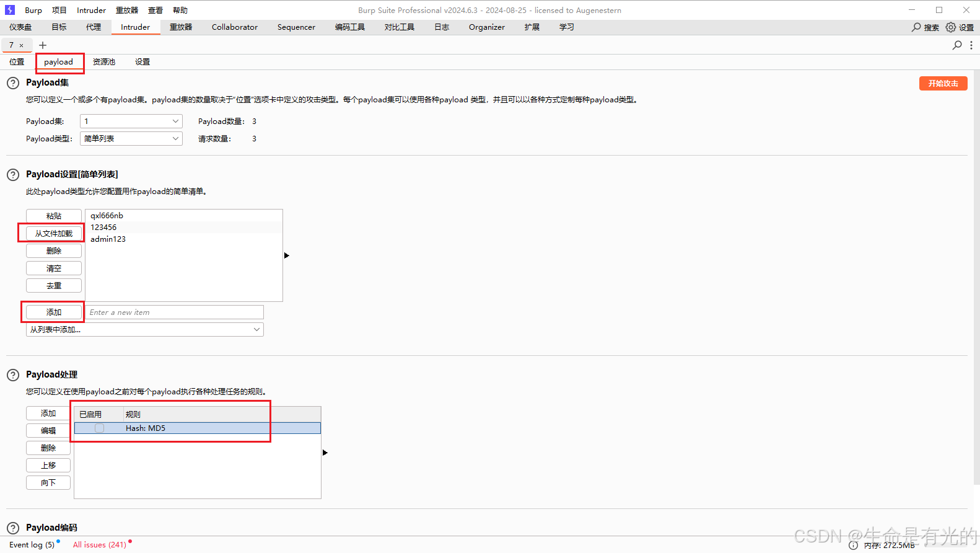Click the 上移 button

(x=48, y=466)
